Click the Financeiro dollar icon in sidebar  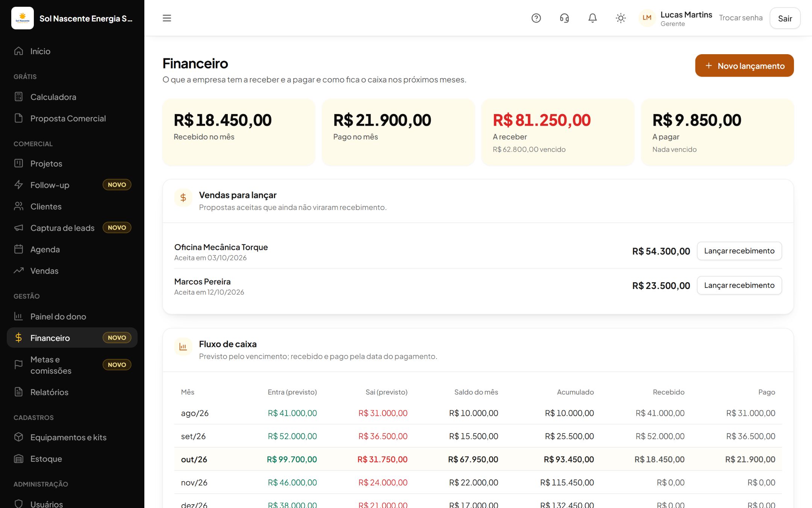(x=19, y=338)
